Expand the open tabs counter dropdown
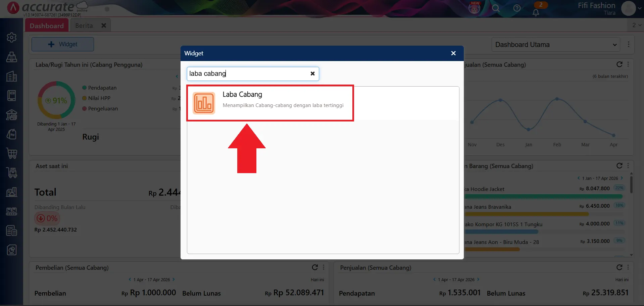644x306 pixels. 637,25
